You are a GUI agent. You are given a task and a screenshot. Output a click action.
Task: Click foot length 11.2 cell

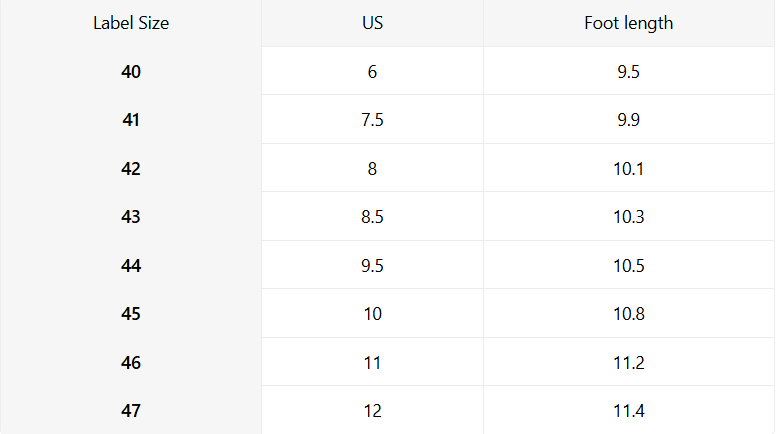(x=628, y=363)
